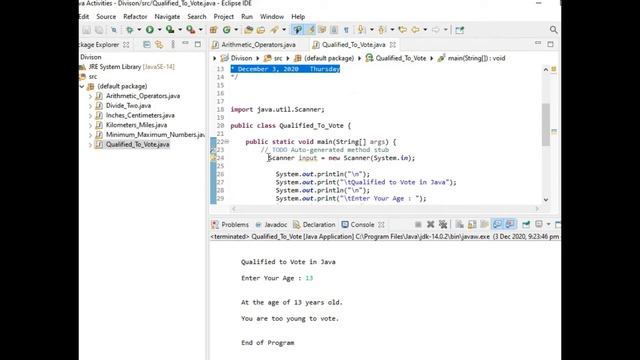This screenshot has height=360, width=640.
Task: Click the magnifier Quick Access search icon
Action: click(x=553, y=30)
